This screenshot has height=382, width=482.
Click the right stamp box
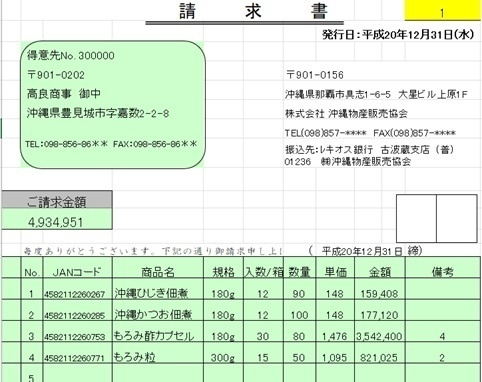[457, 219]
